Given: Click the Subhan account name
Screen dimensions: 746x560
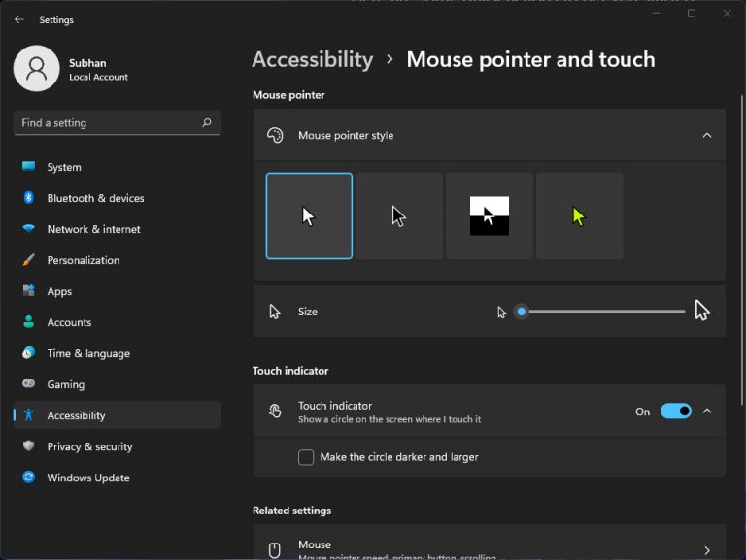Looking at the screenshot, I should (87, 63).
